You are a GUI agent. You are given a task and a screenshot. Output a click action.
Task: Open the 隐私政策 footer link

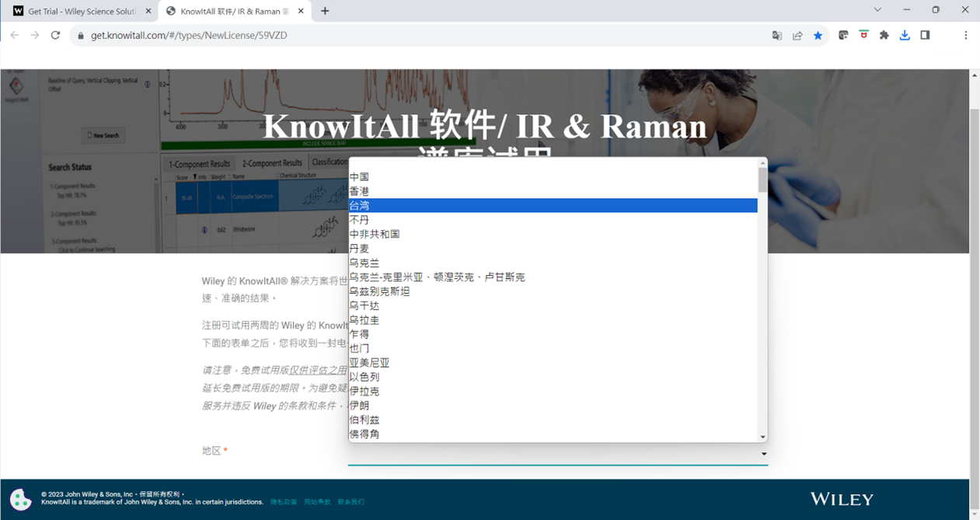click(284, 502)
